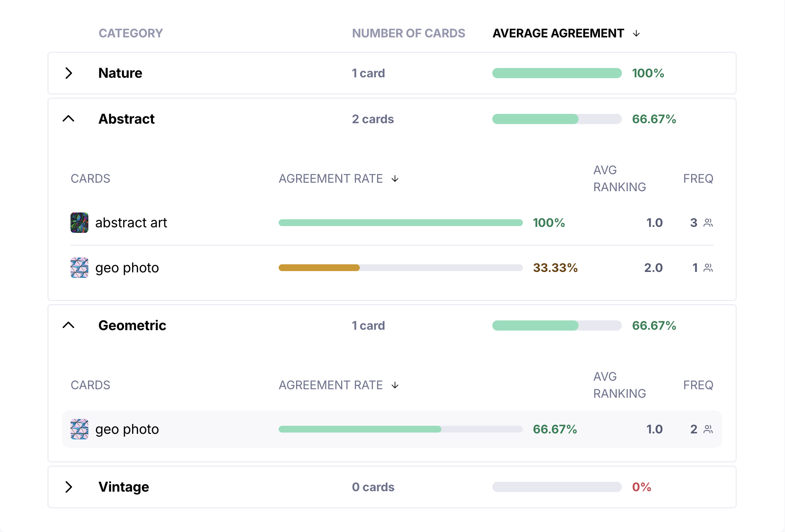Click the abstract art card thumbnail
The width and height of the screenshot is (785, 532).
click(x=79, y=223)
